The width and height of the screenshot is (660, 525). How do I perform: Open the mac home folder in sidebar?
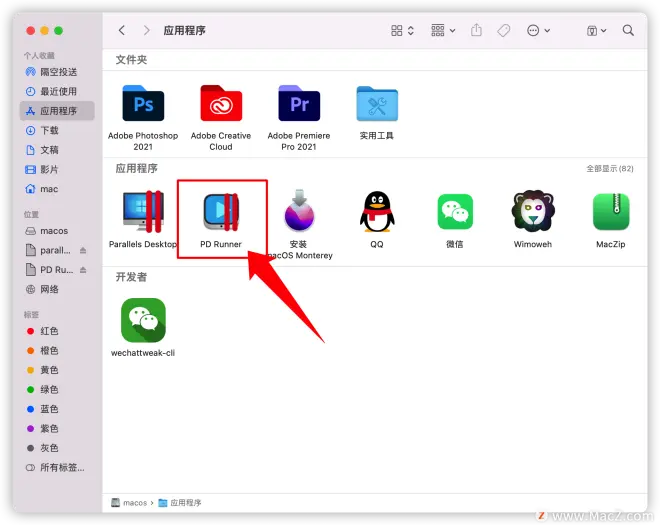57,189
